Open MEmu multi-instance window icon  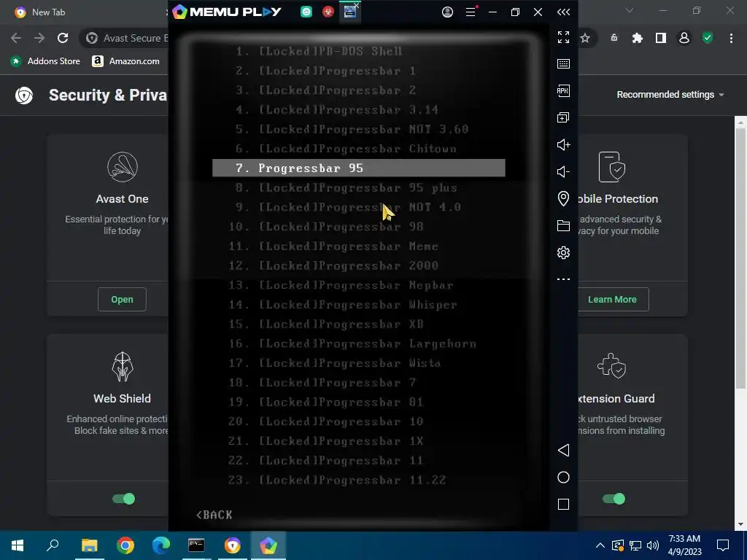click(563, 117)
